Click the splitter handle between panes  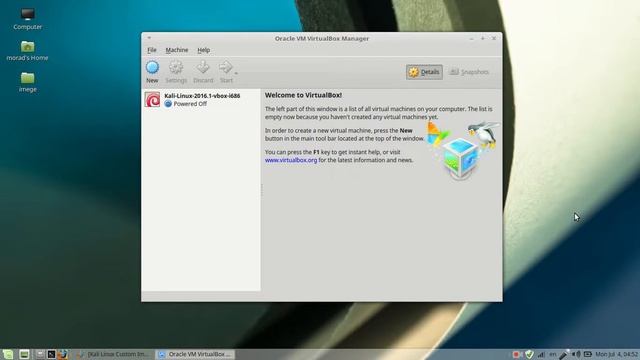(262, 190)
